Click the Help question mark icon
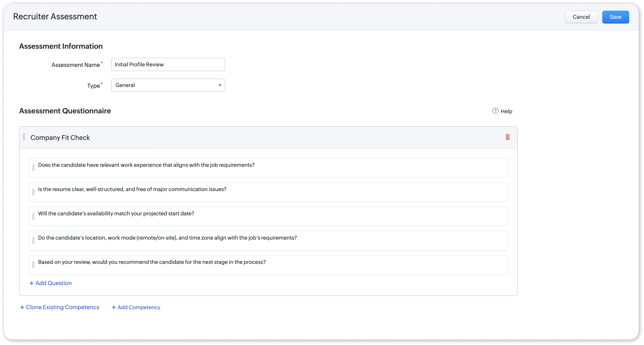 (x=495, y=111)
